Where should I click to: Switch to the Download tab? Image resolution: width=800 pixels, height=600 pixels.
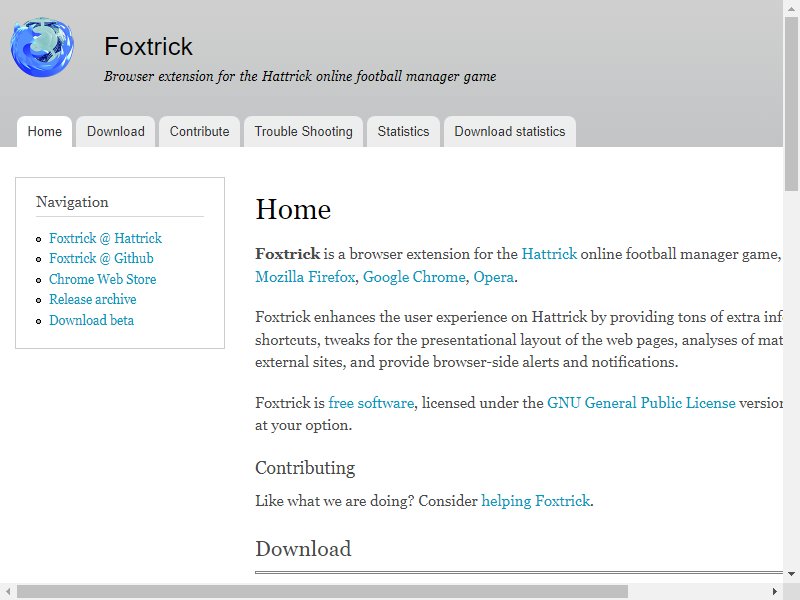point(116,132)
